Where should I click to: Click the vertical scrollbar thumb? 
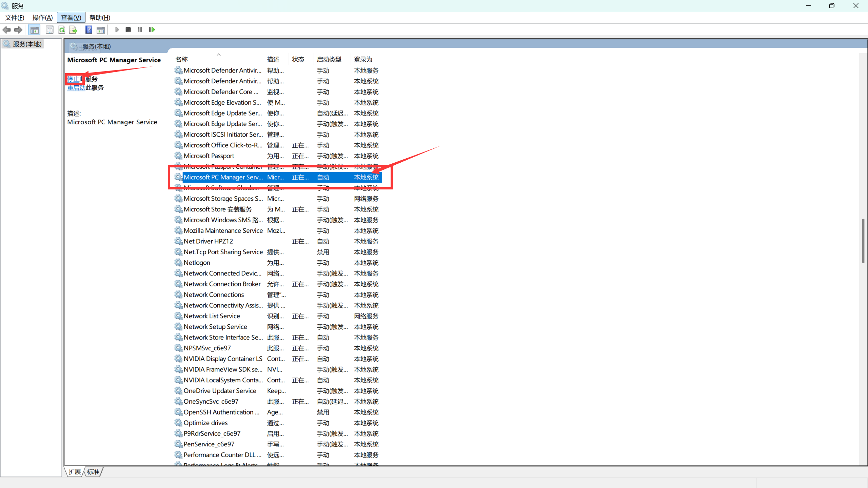pos(863,241)
